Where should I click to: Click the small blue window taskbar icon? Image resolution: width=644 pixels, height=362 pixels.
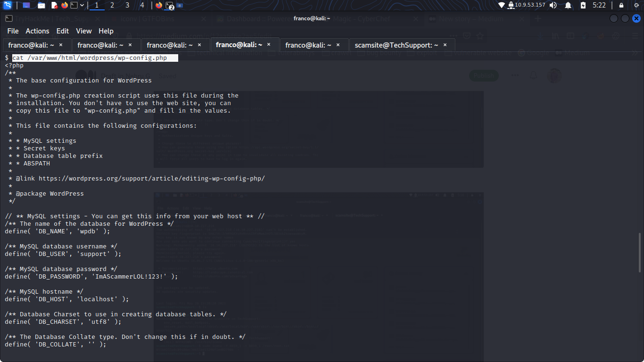tap(180, 6)
